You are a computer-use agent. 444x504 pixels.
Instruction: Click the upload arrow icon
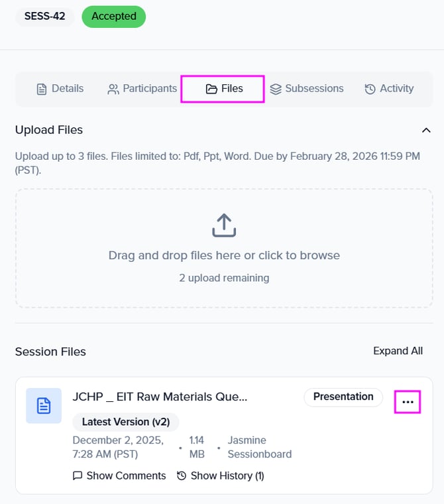224,225
